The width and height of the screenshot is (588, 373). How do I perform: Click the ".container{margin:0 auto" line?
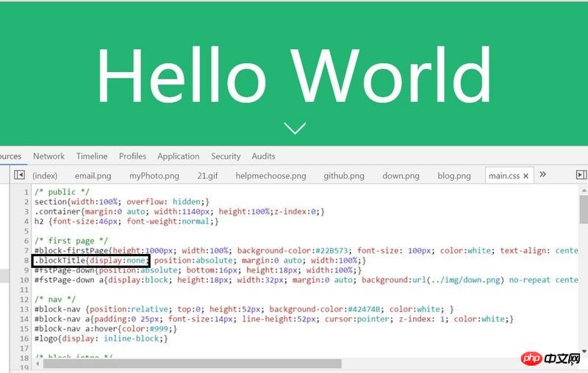click(x=179, y=211)
